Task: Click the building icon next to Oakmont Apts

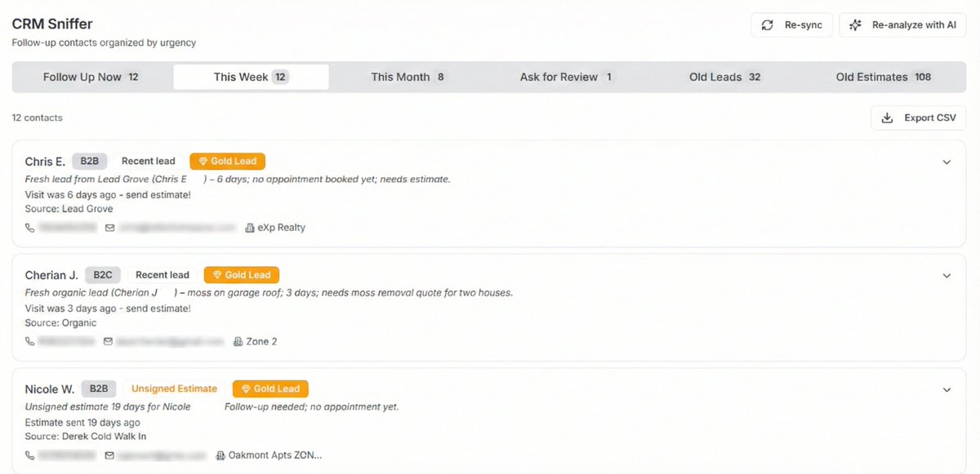Action: [220, 455]
